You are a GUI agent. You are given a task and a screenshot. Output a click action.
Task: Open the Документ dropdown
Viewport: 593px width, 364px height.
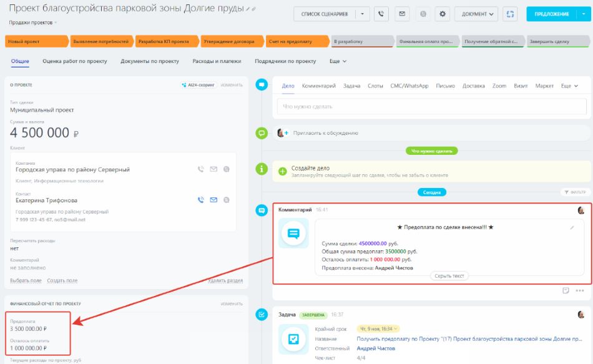(478, 14)
